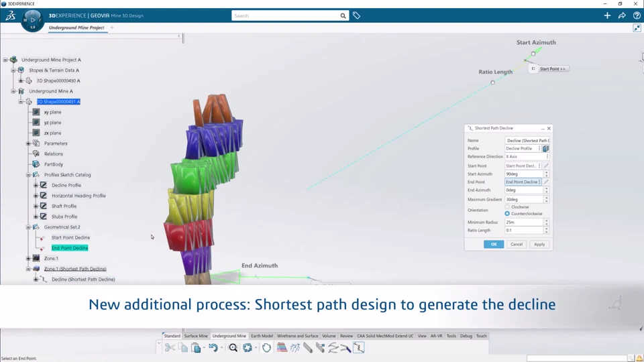
Task: Click the share arrow icon in top bar
Action: tap(622, 15)
